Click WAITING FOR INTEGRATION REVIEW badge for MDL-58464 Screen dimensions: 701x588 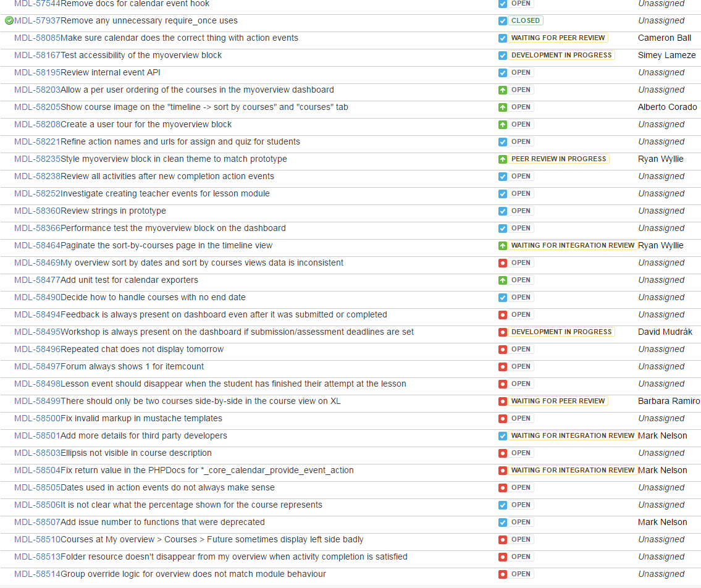[573, 245]
